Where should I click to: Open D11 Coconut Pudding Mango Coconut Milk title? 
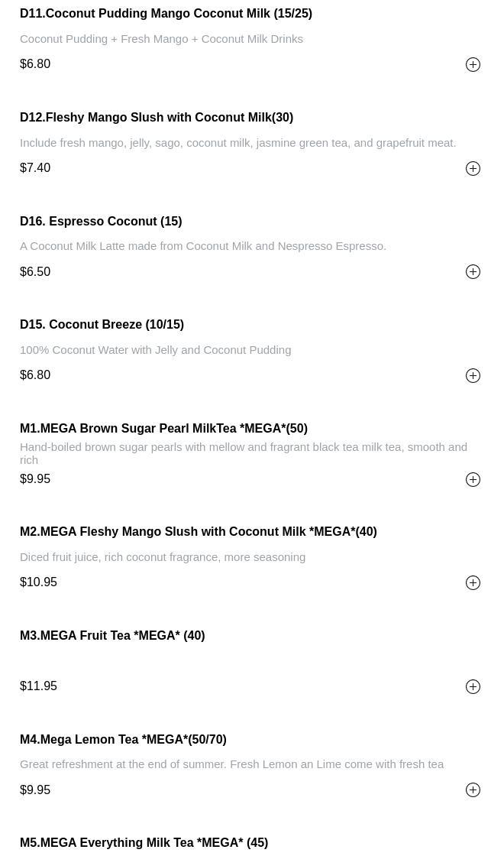tap(166, 14)
